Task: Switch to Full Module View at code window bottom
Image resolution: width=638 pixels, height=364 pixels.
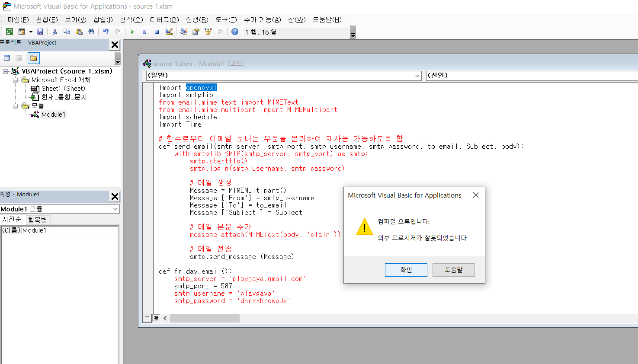Action: 156,318
